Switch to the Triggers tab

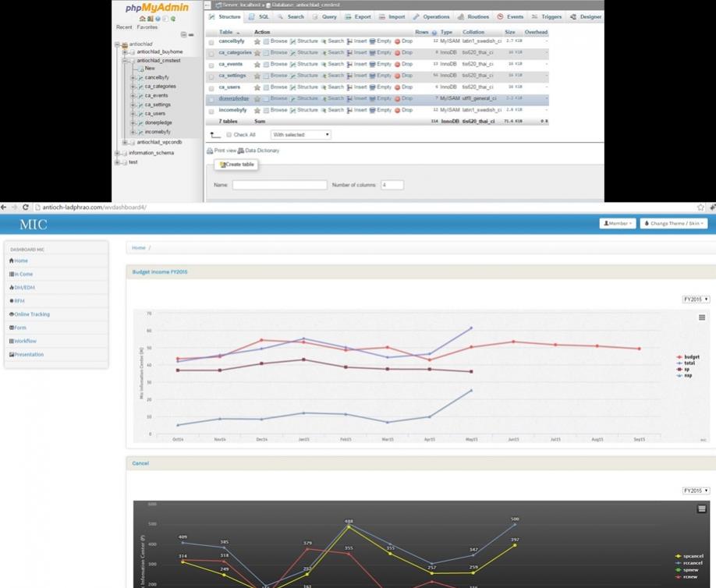tap(547, 17)
